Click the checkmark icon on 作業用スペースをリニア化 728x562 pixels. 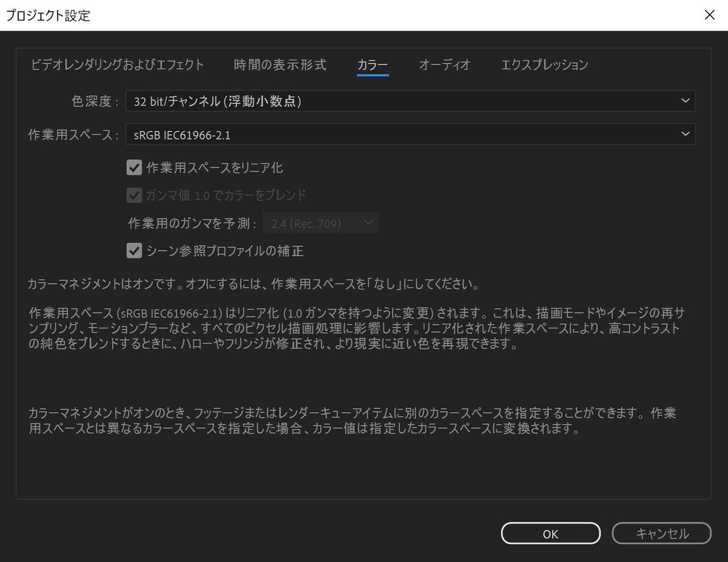click(x=134, y=168)
